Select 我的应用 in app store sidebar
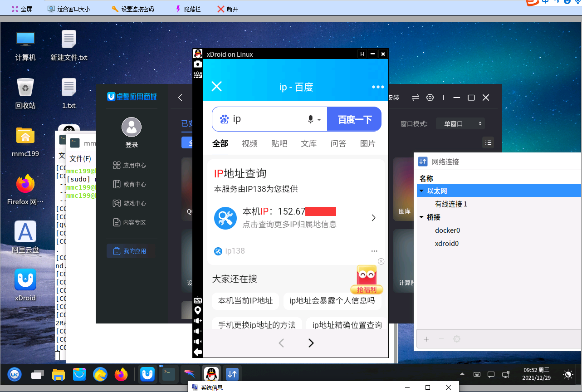This screenshot has width=582, height=392. tap(131, 251)
